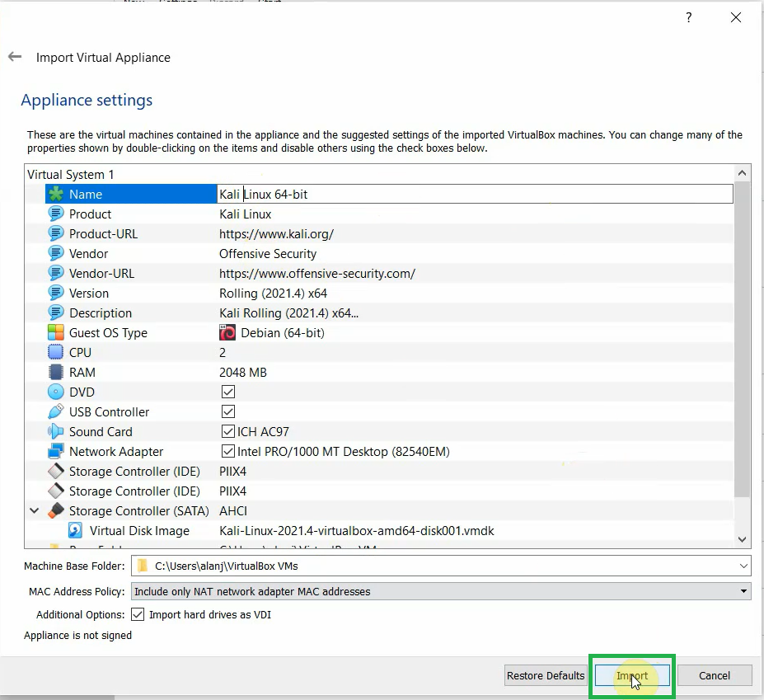Click the Guest OS Type Debian icon
Image resolution: width=764 pixels, height=700 pixels.
227,332
